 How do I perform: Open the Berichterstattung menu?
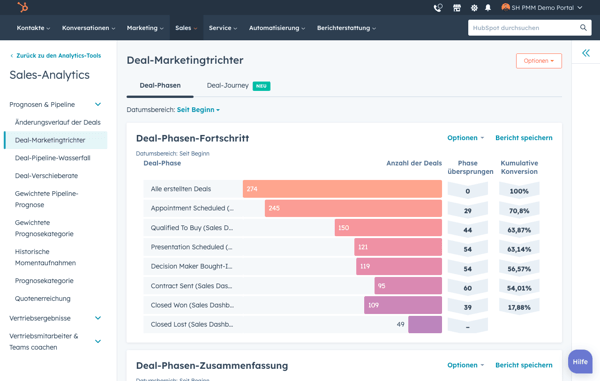click(346, 28)
